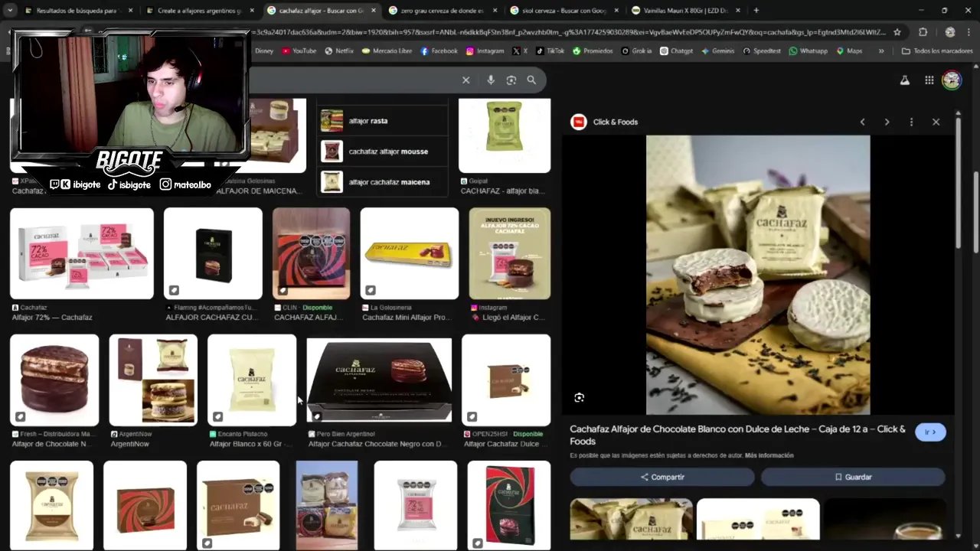
Task: Open the Fresh Distribuidora chocolate alfajor thumbnail
Action: (54, 380)
